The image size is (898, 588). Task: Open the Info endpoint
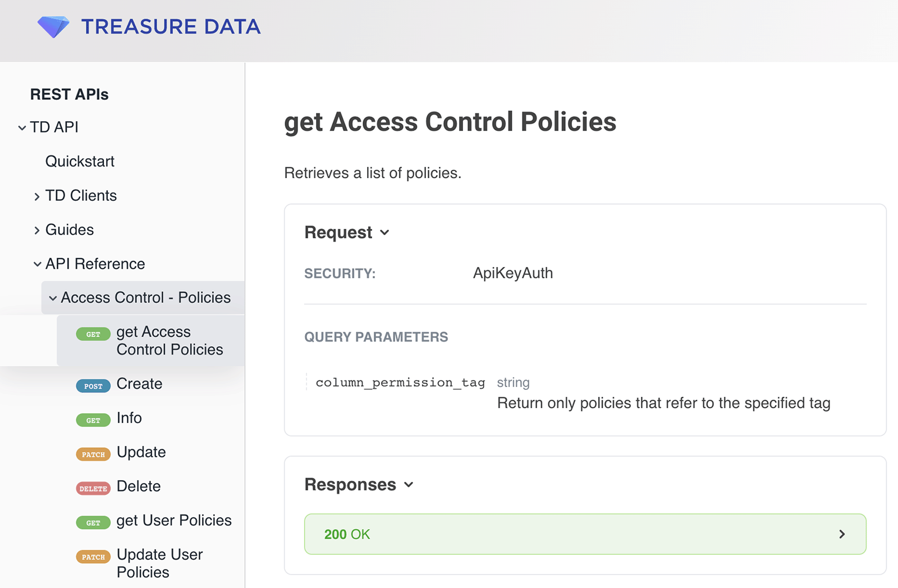click(129, 418)
